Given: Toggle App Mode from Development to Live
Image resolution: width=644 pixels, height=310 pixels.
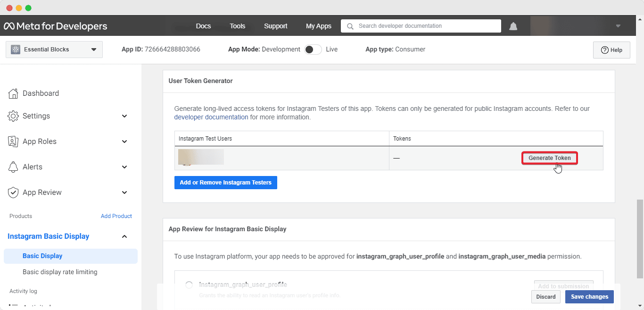Looking at the screenshot, I should pyautogui.click(x=313, y=50).
